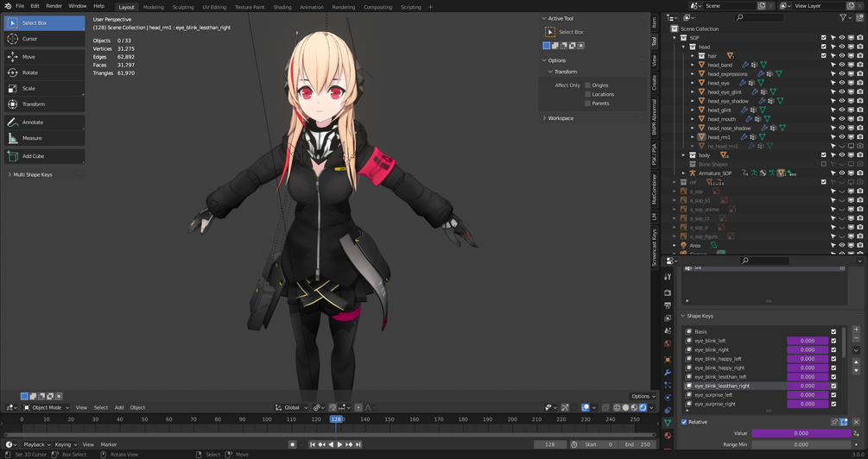Viewport: 868px width, 459px height.
Task: Enable the Bone Shapes collection checkbox
Action: (x=824, y=164)
